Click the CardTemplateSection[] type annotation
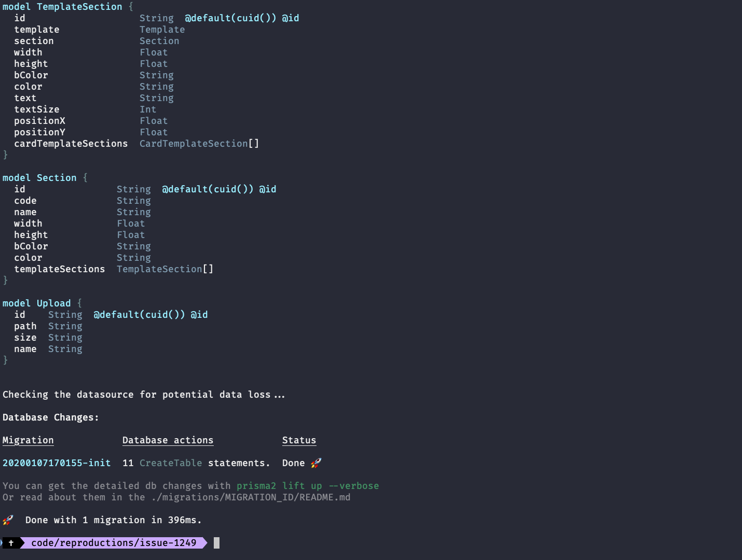This screenshot has width=742, height=560. [199, 143]
